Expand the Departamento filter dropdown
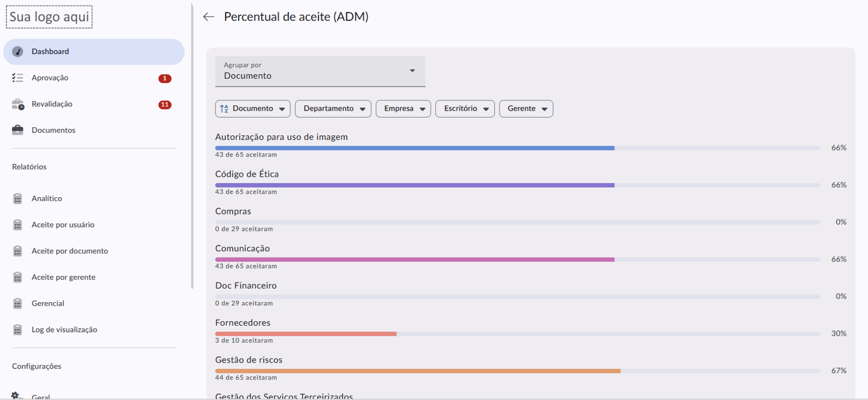Viewport: 868px width, 400px height. (333, 109)
